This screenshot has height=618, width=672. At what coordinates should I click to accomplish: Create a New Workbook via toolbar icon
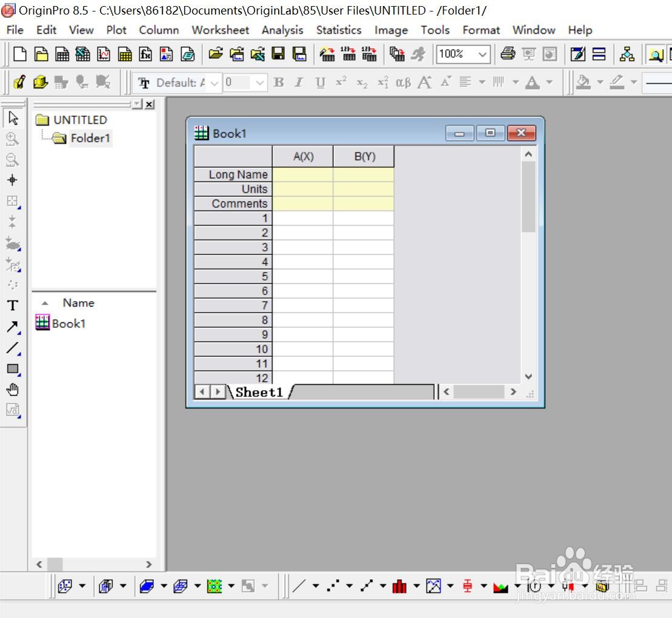(62, 55)
